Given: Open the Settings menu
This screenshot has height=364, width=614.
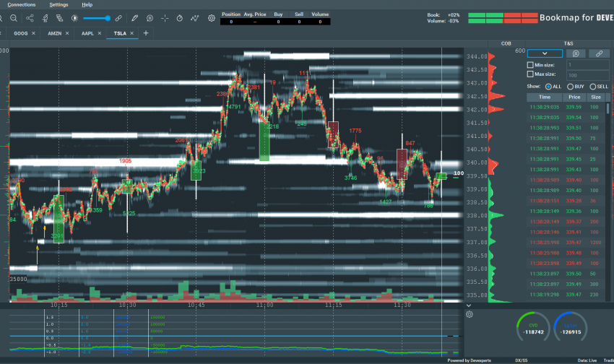Looking at the screenshot, I should point(59,5).
